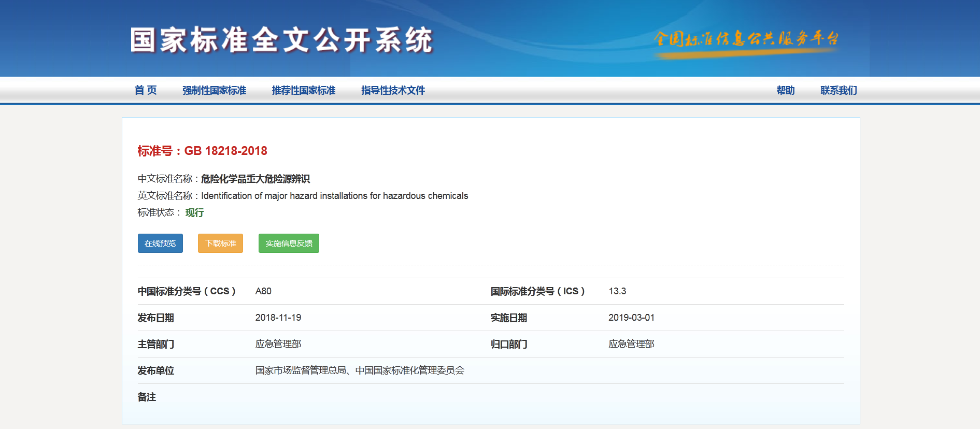Open the 联系我们 contact page
The image size is (980, 429).
(x=839, y=90)
